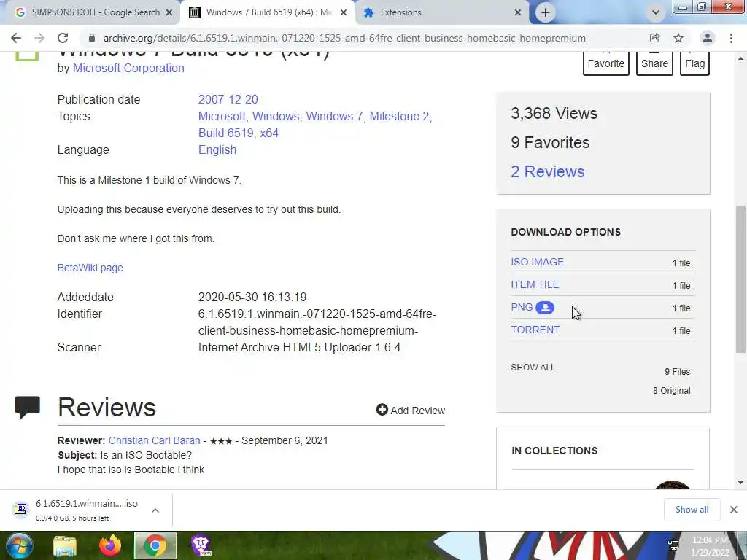Click the page's vertical scrollbar thumb
The image size is (747, 560).
click(740, 279)
